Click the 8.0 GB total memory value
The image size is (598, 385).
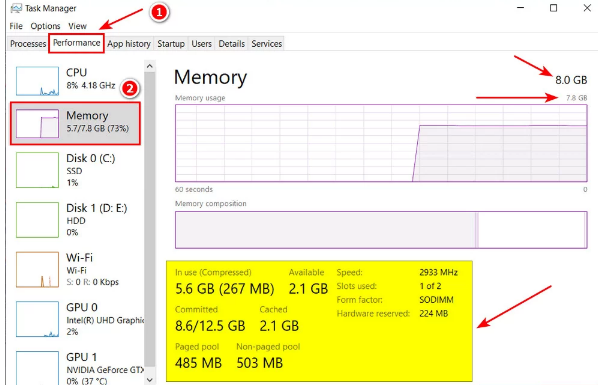pyautogui.click(x=571, y=80)
